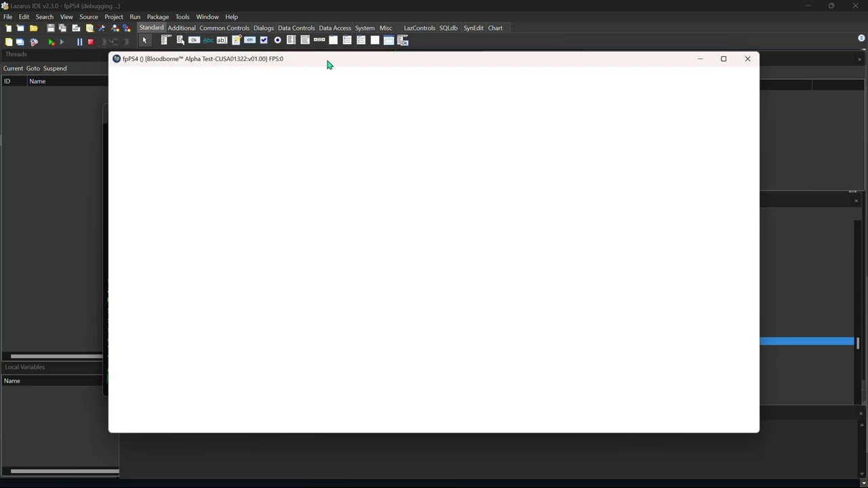
Task: Pick the TCheckGroup component icon
Action: pyautogui.click(x=361, y=40)
